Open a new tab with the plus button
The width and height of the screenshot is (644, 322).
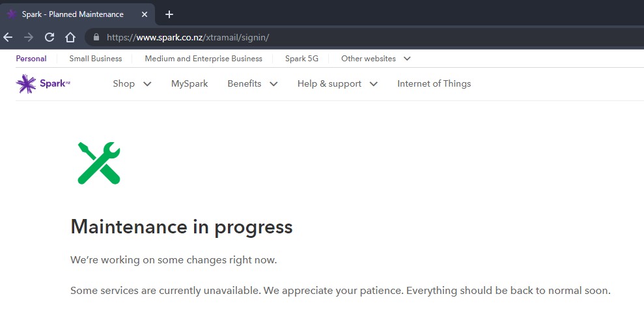(x=169, y=14)
